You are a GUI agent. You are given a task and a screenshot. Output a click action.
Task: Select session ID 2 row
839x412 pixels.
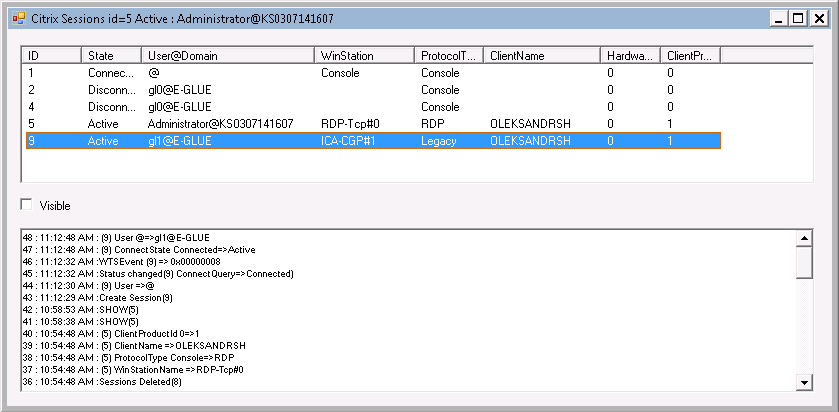coord(373,90)
